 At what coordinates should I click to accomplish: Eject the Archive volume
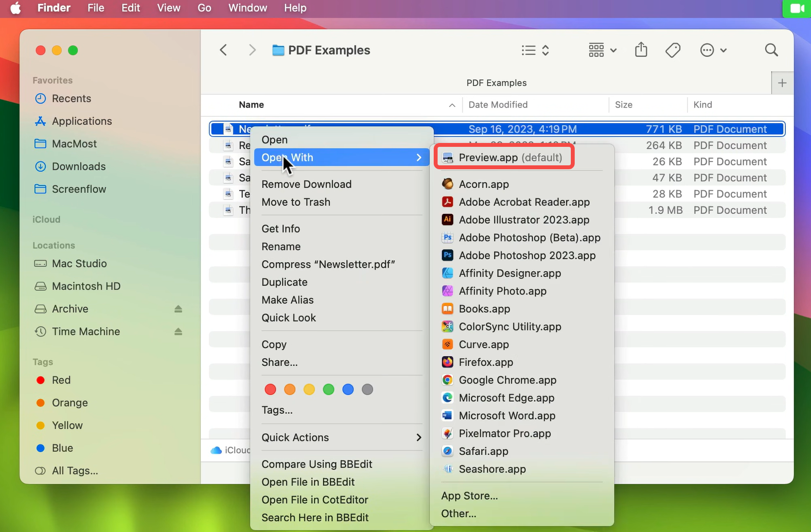178,309
